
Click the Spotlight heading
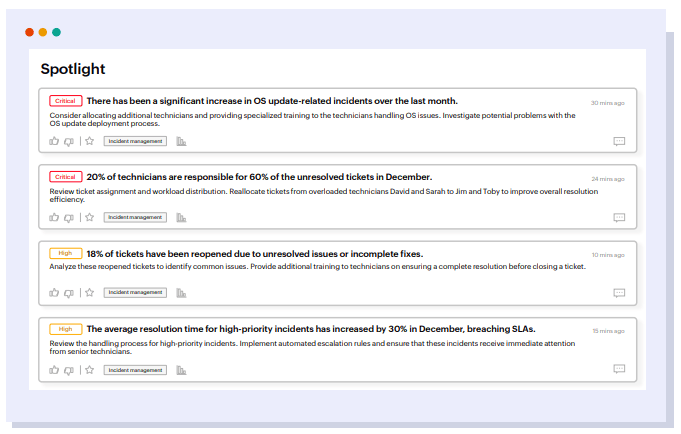point(73,69)
